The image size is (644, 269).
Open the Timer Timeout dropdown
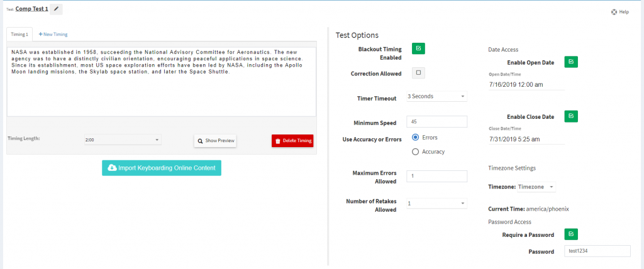click(x=436, y=97)
